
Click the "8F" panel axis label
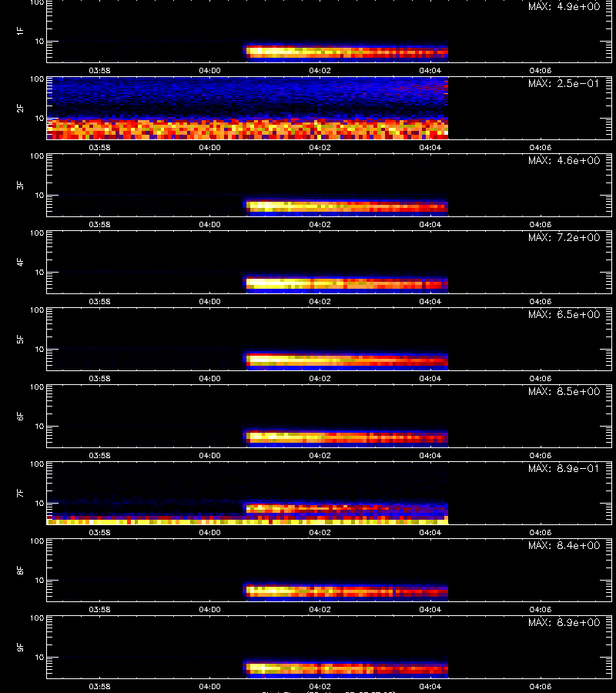[x=20, y=570]
